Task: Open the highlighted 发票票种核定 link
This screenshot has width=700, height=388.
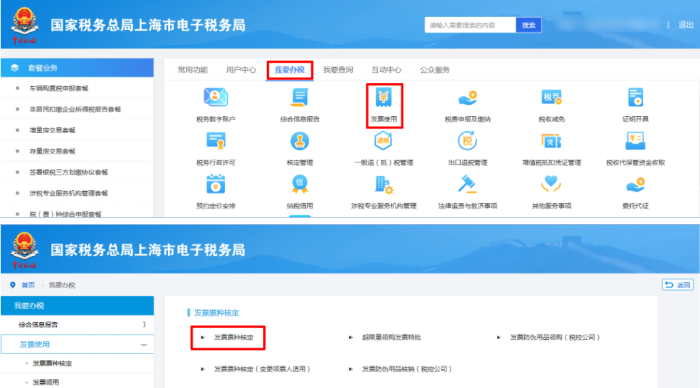Action: [x=233, y=337]
